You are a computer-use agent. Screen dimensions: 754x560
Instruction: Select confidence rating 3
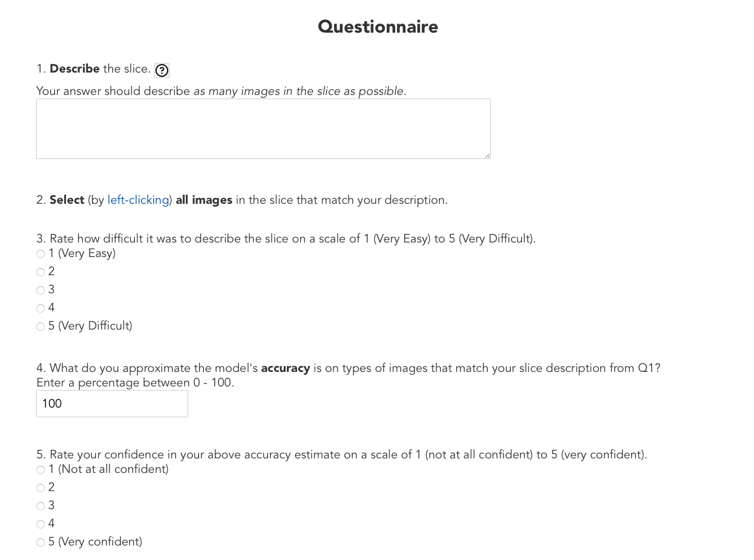coord(41,506)
